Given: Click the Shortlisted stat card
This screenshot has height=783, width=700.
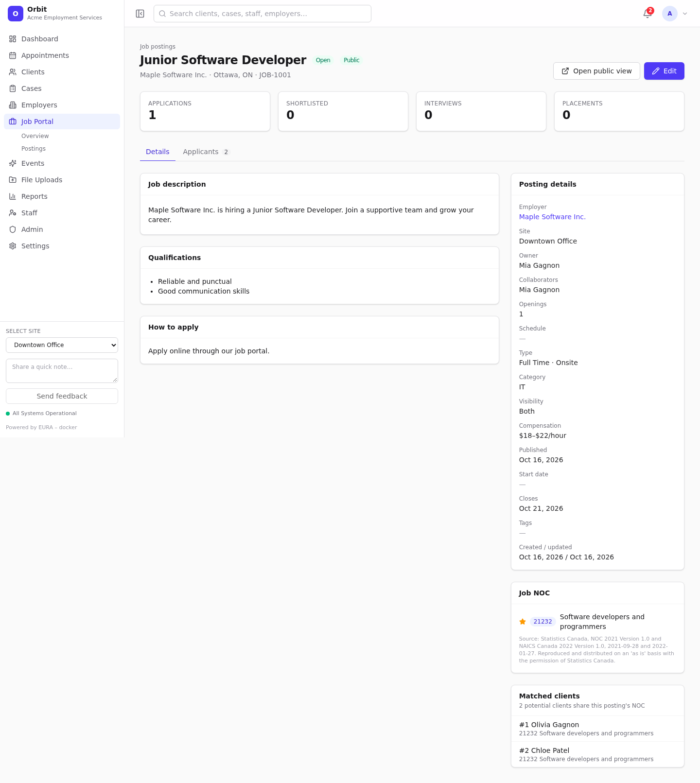Looking at the screenshot, I should click(343, 111).
